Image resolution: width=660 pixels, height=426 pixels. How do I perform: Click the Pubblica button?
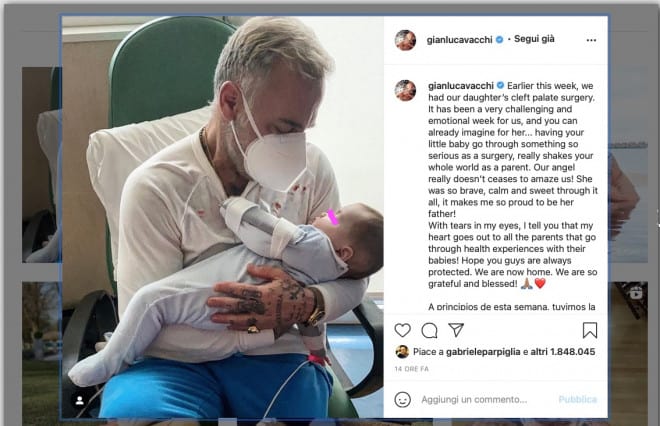click(x=578, y=399)
